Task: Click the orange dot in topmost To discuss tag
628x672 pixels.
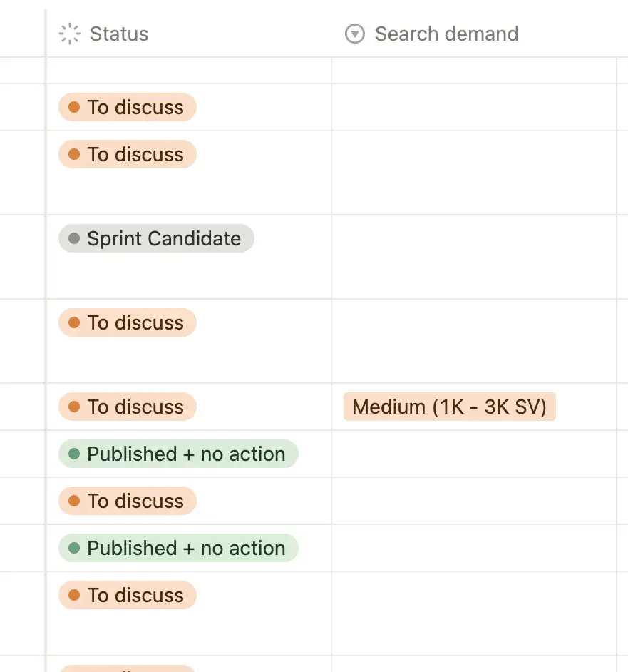Action: [x=73, y=108]
